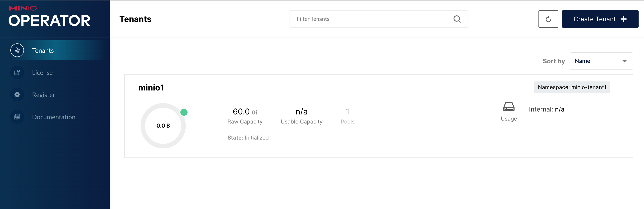Click the Sort by dropdown arrow
The width and height of the screenshot is (644, 209).
tap(624, 61)
